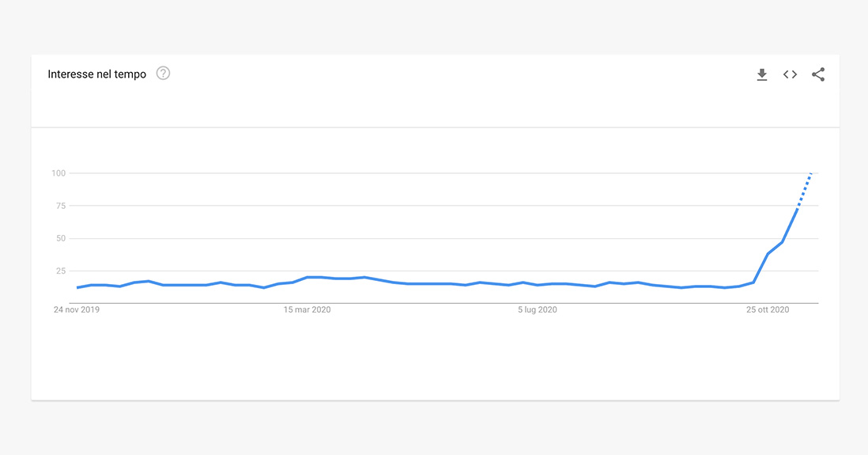Click the line's sharp rise after October 2020

775,248
